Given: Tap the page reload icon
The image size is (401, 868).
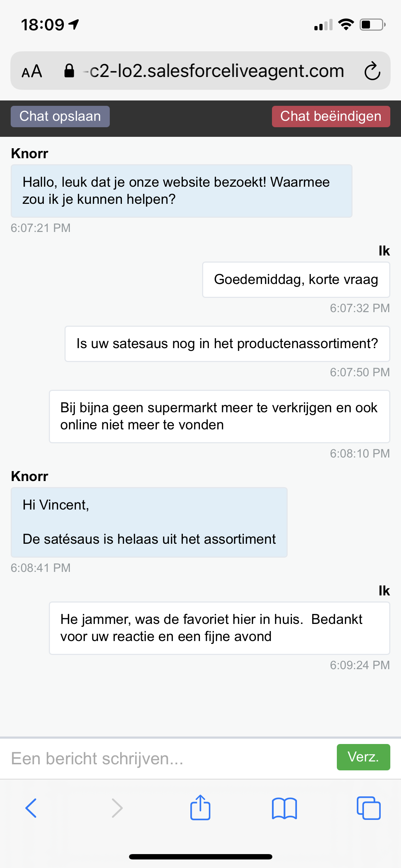Looking at the screenshot, I should point(371,71).
